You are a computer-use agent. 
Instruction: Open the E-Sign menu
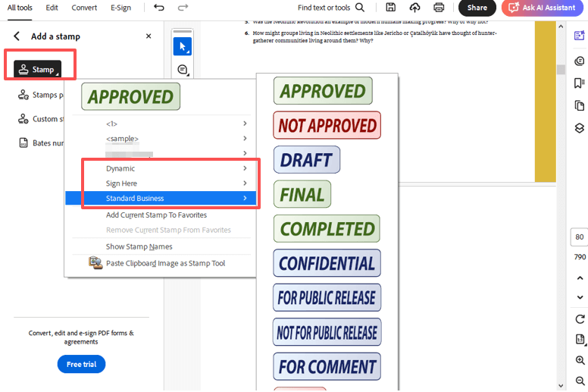point(120,8)
